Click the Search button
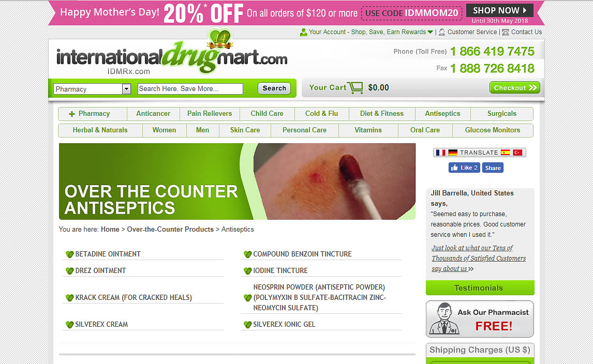 [x=274, y=88]
